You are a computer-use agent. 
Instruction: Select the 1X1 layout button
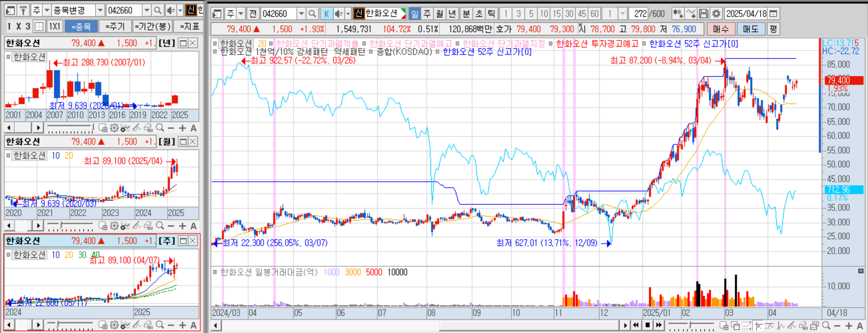(54, 26)
